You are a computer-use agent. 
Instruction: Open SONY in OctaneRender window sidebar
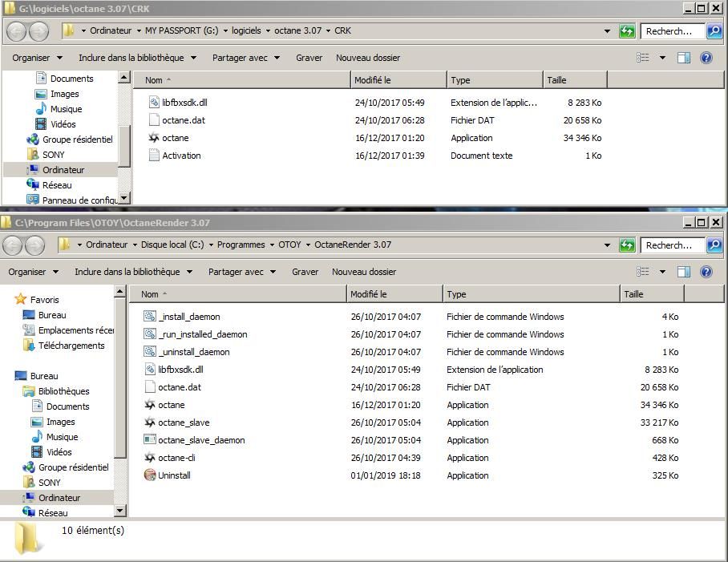click(42, 482)
